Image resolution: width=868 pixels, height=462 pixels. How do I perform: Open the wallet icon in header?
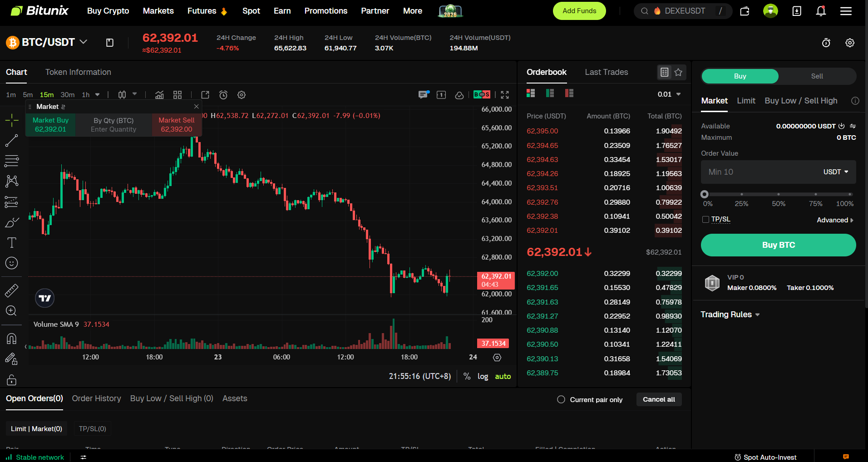click(x=745, y=11)
